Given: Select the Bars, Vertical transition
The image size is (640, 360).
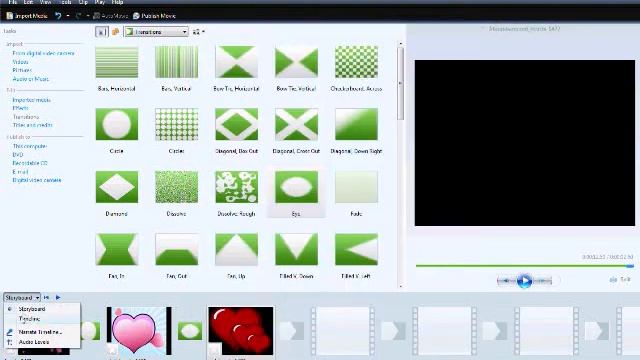Looking at the screenshot, I should point(176,62).
